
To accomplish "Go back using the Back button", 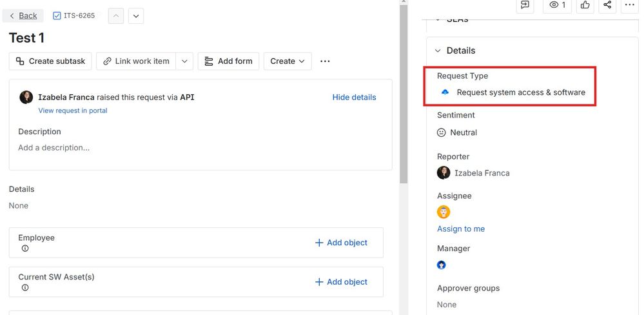I will (23, 15).
